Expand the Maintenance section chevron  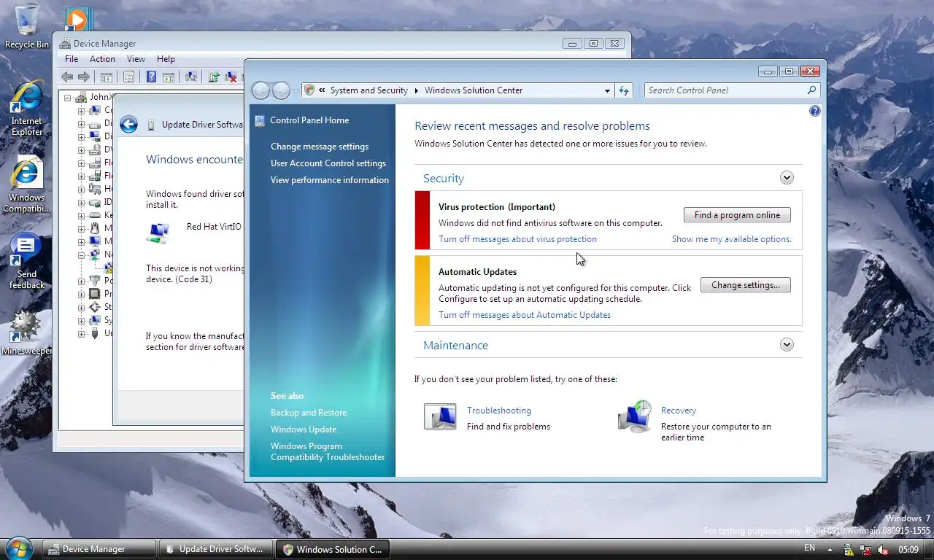pyautogui.click(x=787, y=345)
